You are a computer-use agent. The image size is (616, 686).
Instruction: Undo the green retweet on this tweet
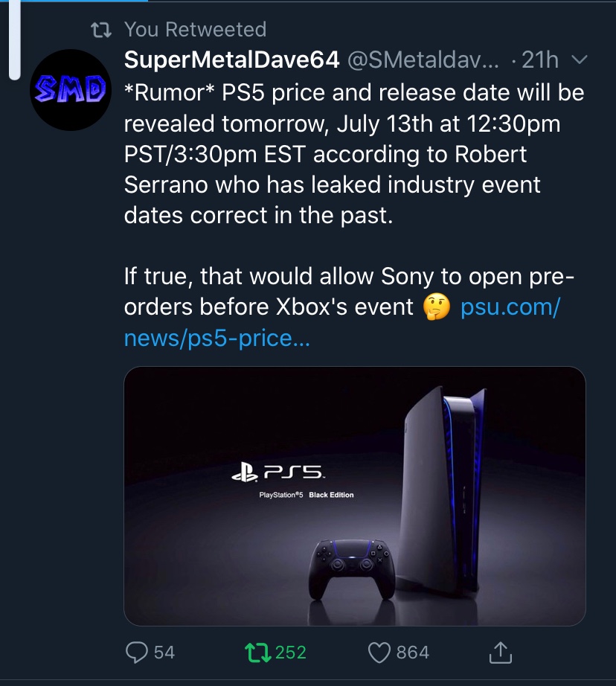coord(257,653)
